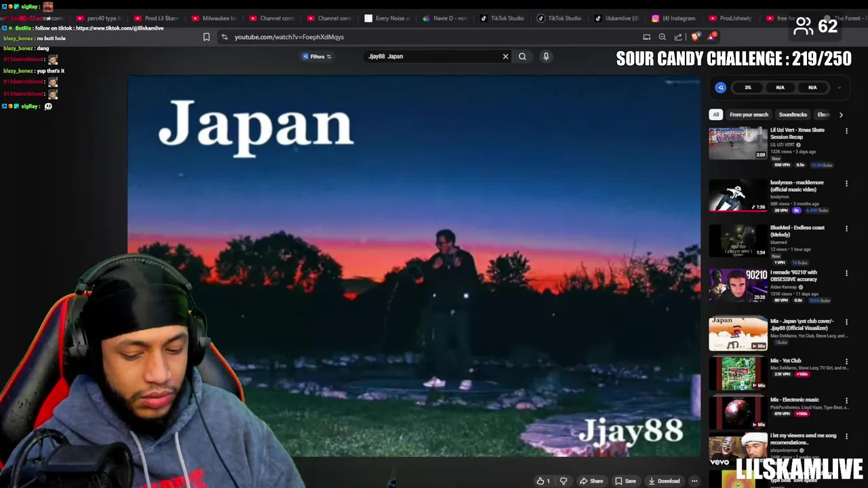Click the site settings icon beside the URL
Image resolution: width=868 pixels, height=488 pixels.
(224, 37)
